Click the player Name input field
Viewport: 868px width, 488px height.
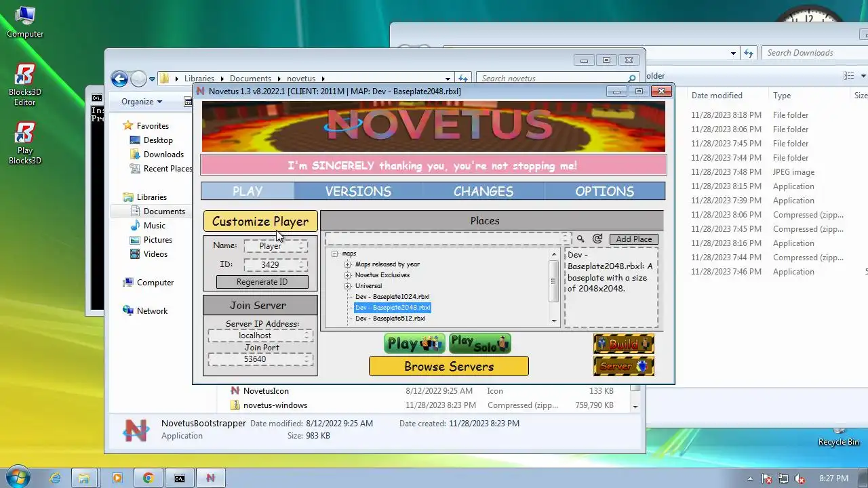point(275,246)
